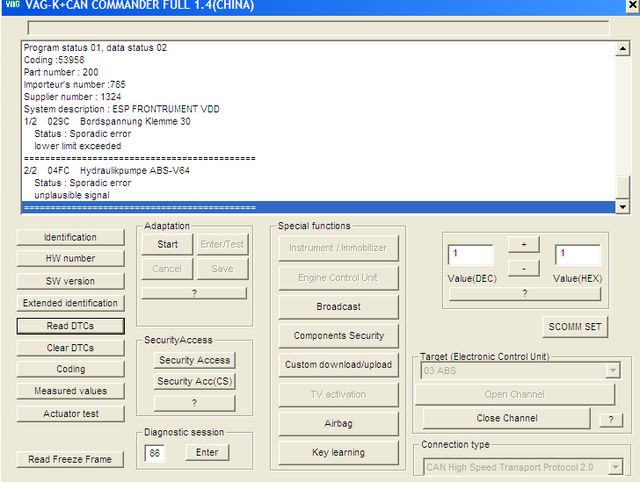Click the Security Acc(CS) button
640x482 pixels.
195,381
